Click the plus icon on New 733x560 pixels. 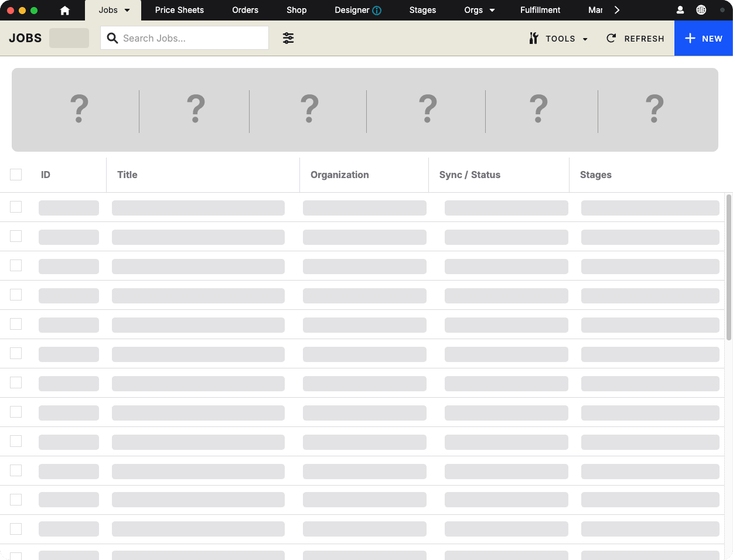690,38
